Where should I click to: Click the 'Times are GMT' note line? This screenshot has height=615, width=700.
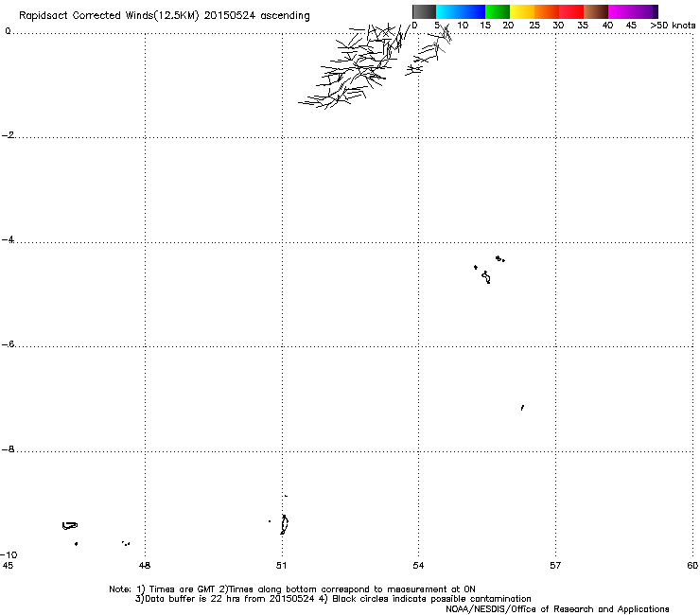click(292, 589)
